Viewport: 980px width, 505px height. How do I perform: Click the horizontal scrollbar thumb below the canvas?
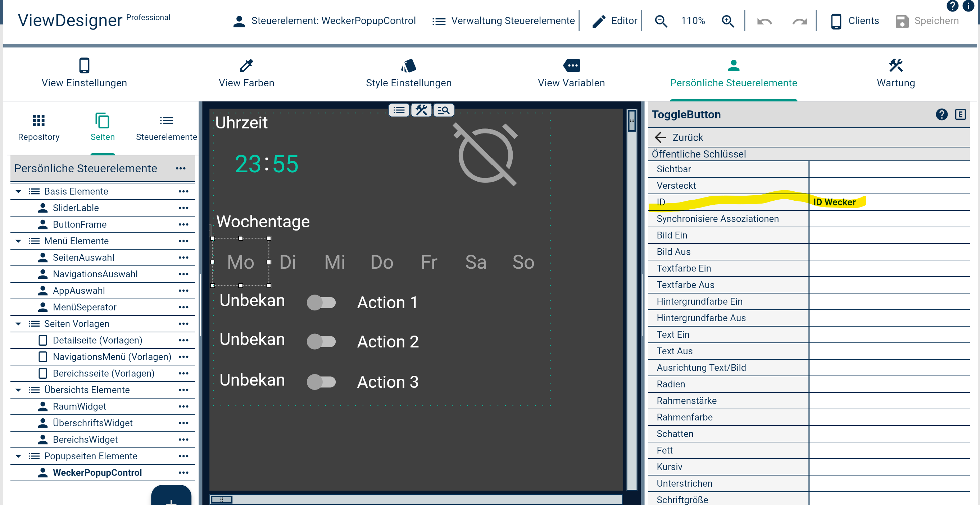click(x=222, y=499)
